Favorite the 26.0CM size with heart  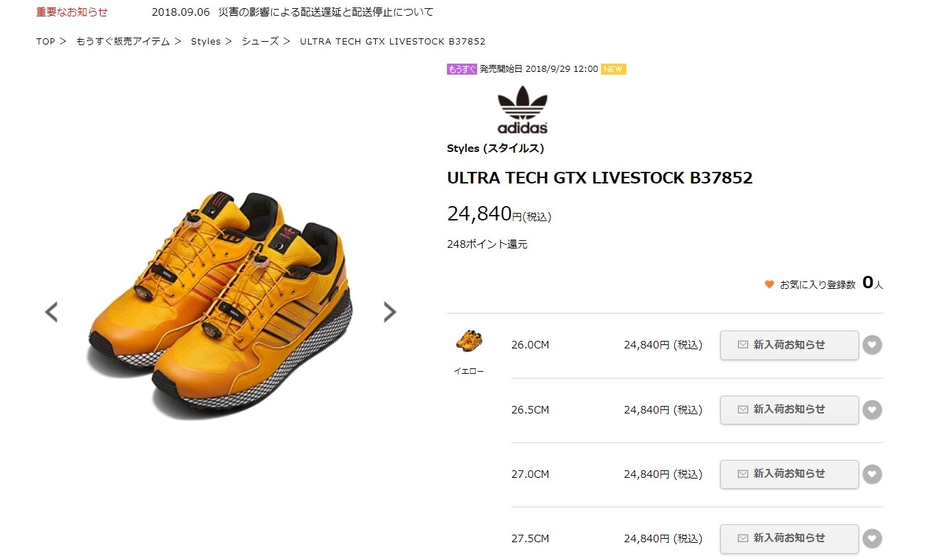click(x=872, y=345)
